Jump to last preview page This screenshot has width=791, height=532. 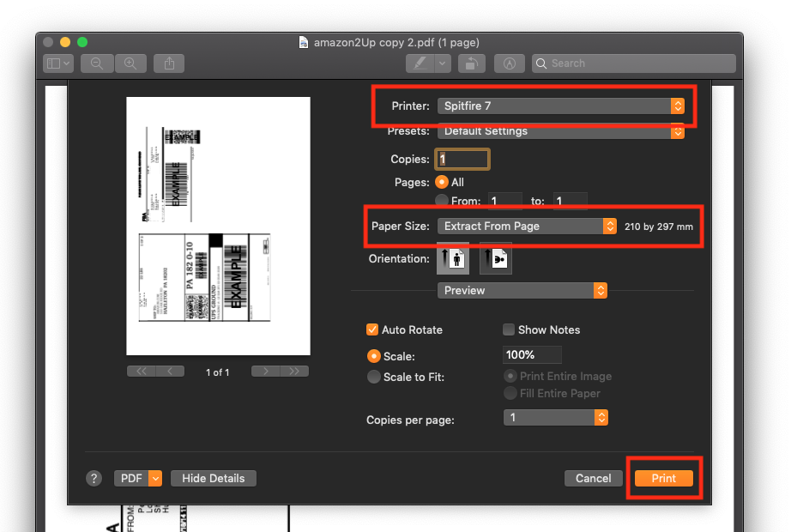point(294,372)
